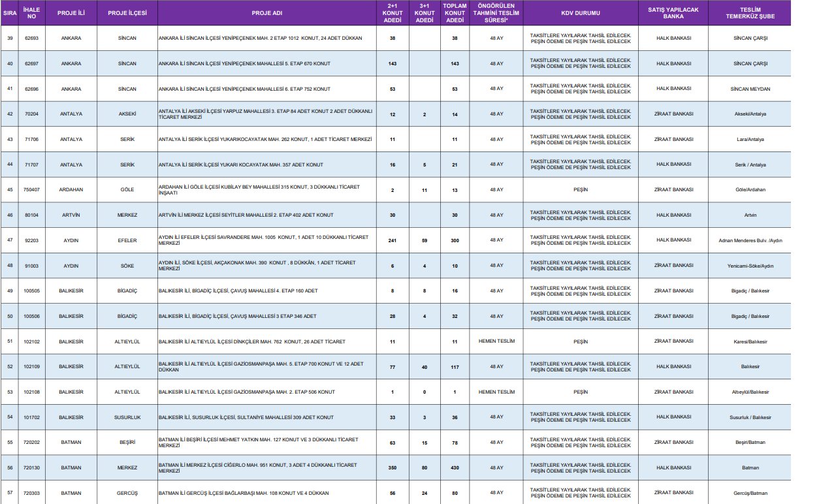
Task: Select tender number 92203
Action: pos(32,240)
